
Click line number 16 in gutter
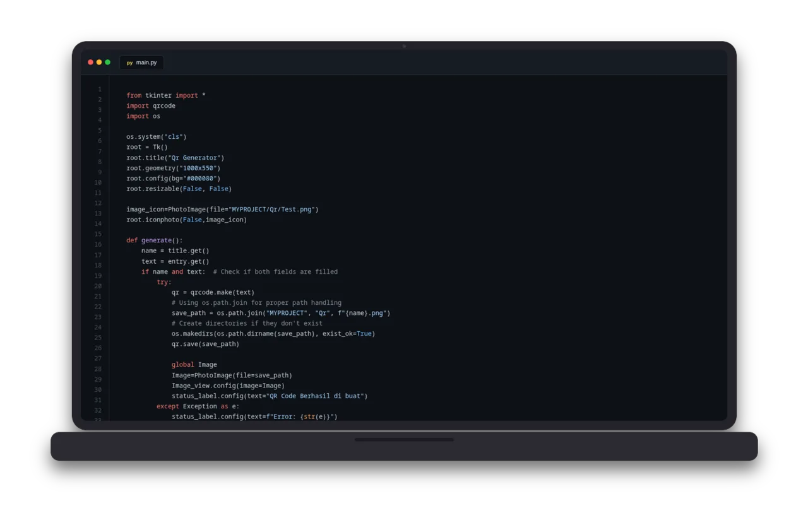coord(98,244)
